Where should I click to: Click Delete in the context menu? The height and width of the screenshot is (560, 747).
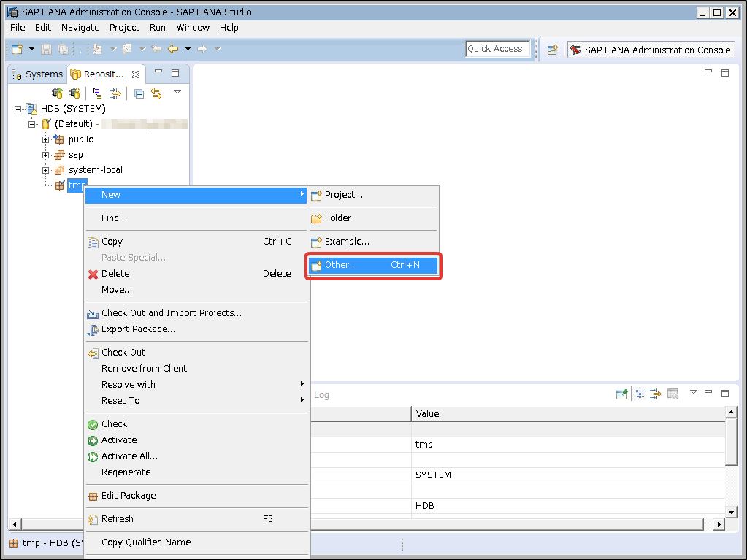(196, 273)
